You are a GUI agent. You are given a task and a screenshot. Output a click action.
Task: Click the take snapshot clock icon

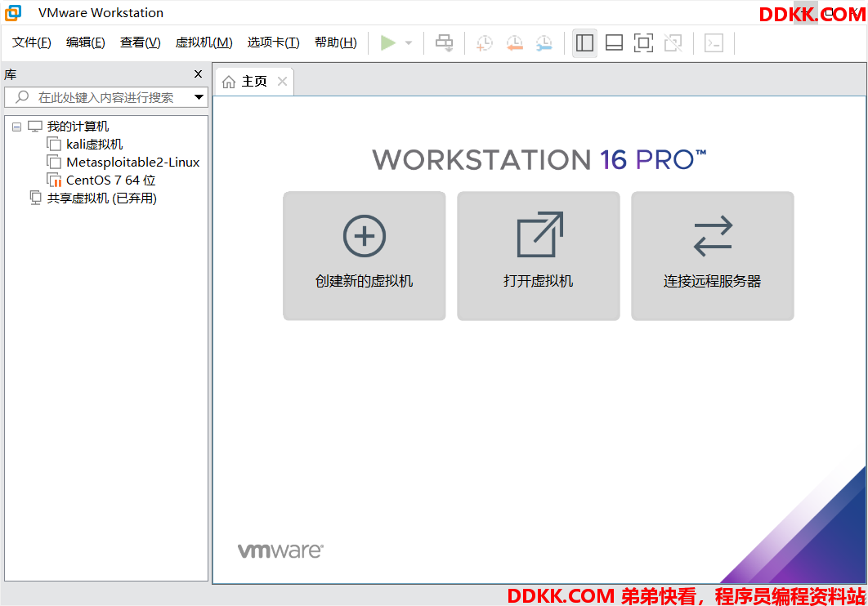(x=485, y=42)
